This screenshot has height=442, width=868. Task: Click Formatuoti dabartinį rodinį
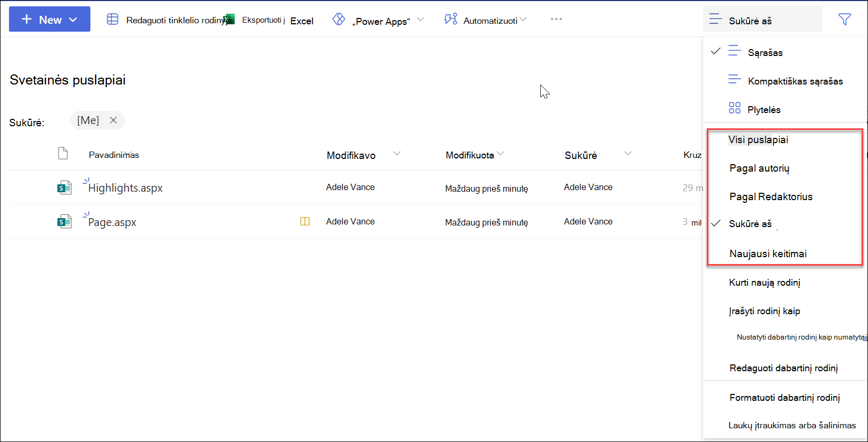click(785, 398)
